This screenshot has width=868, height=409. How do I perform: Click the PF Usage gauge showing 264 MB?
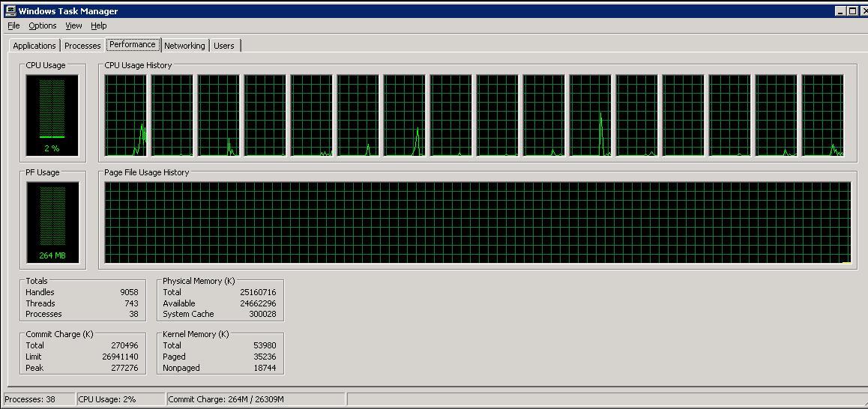point(52,222)
